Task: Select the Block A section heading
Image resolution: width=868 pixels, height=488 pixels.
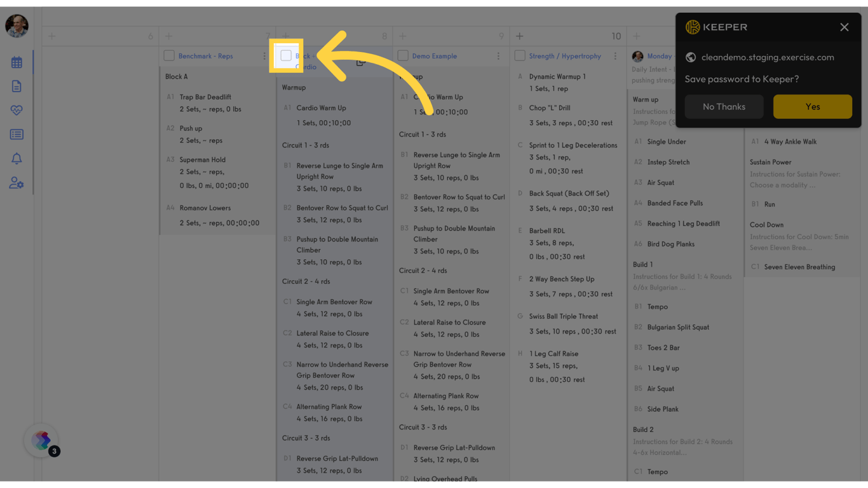Action: (x=176, y=76)
